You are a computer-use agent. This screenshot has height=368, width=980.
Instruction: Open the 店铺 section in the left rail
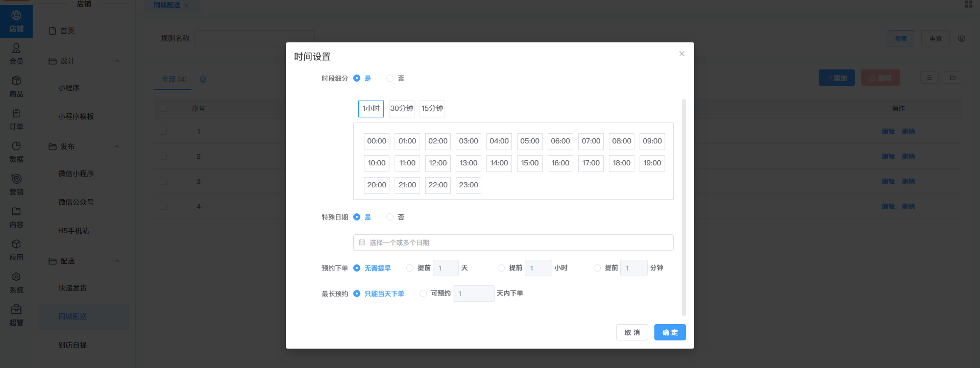click(x=16, y=21)
